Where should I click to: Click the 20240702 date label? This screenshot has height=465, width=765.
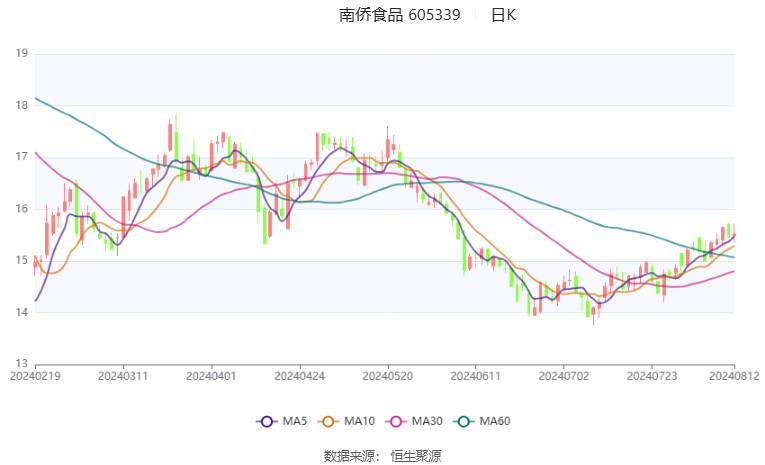coord(563,377)
